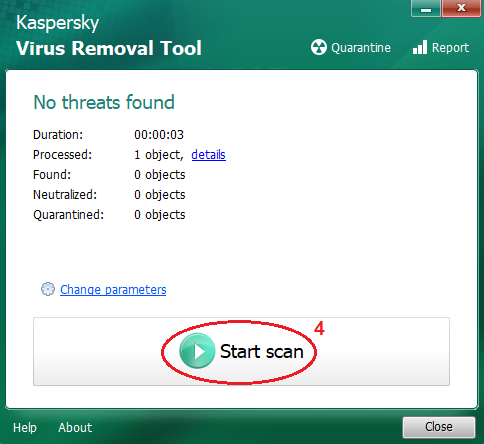Click the Close button at the bottom
This screenshot has width=484, height=444.
[x=439, y=427]
